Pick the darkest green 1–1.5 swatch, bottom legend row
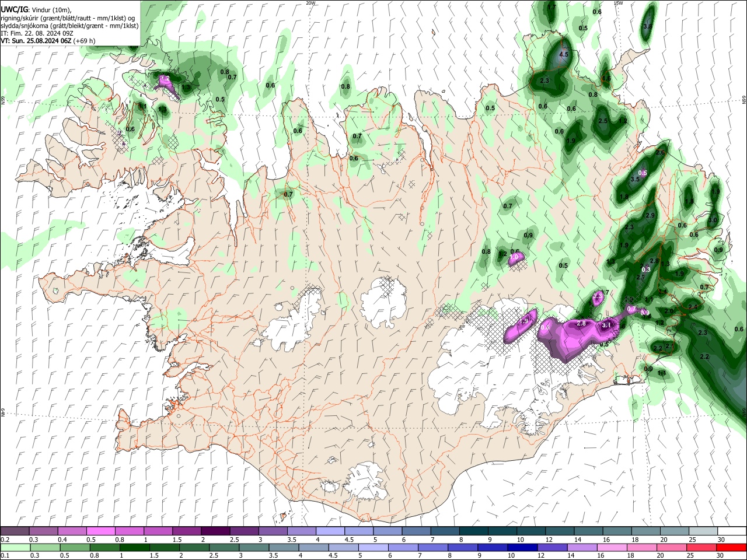The image size is (747, 560). point(134,547)
